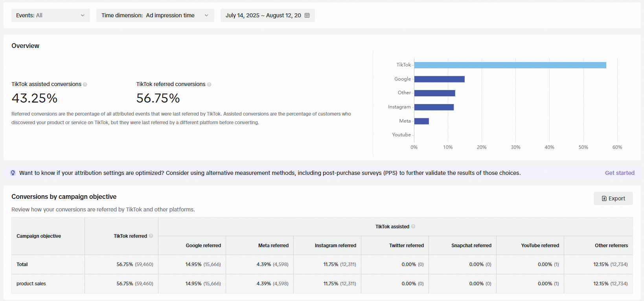Click the Google referred column header
Viewport: 644px width, 301px height.
pyautogui.click(x=203, y=246)
